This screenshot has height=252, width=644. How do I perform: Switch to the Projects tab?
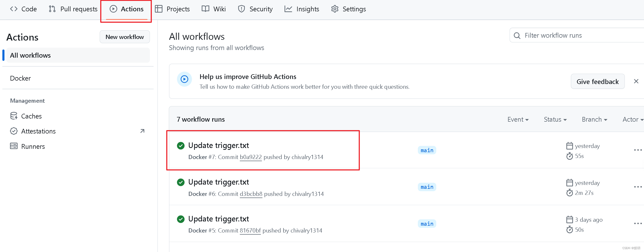pyautogui.click(x=172, y=9)
